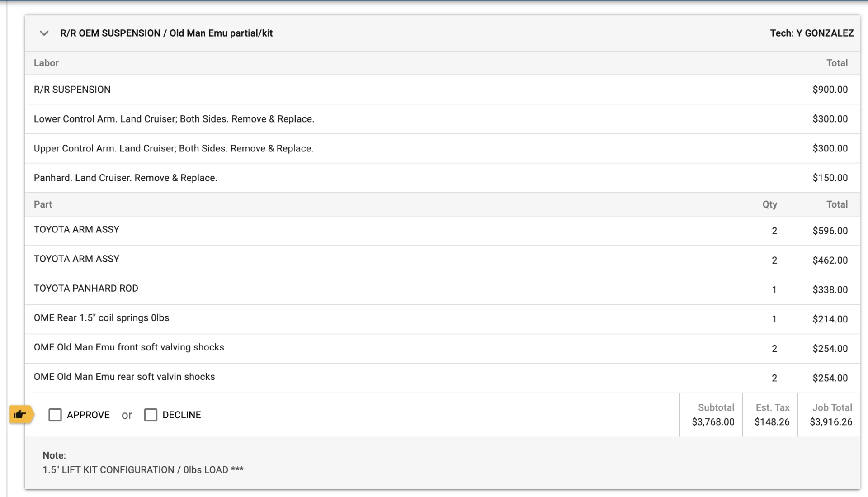Tick the DECLINE checkbox
Screen dimensions: 868x497
(x=151, y=415)
